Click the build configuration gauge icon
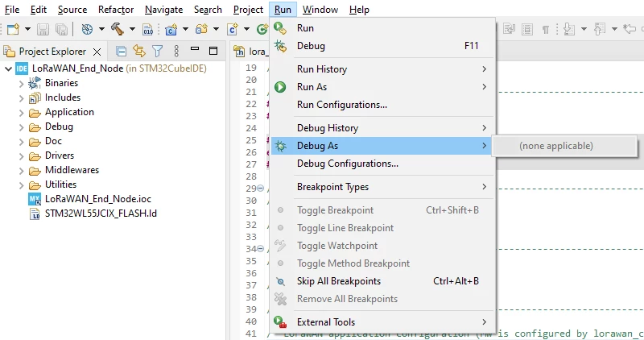The image size is (644, 340). (x=87, y=29)
